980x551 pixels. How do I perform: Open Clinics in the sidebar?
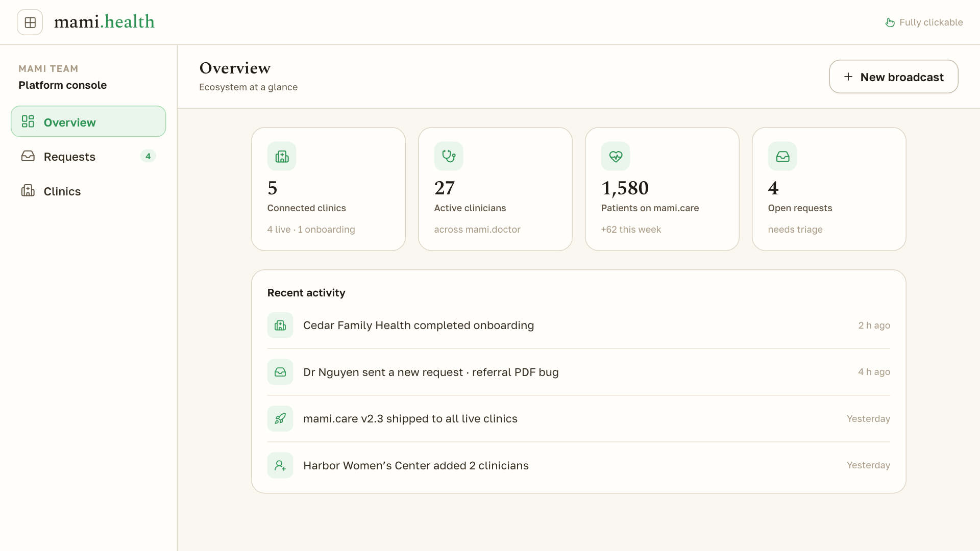click(88, 191)
